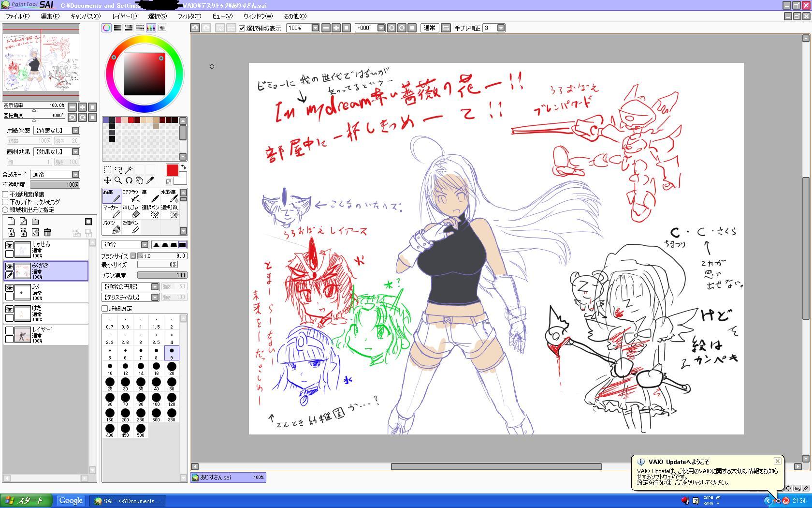This screenshot has width=812, height=508.
Task: Select the rotate canvas tool
Action: coord(129,180)
